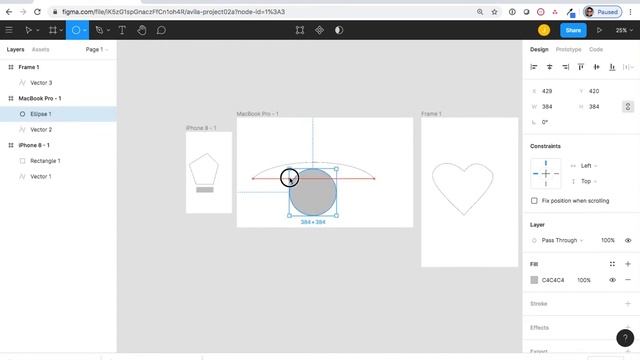Open Move tools dropdown arrow
Screen dimensions: 640x360
click(38, 30)
